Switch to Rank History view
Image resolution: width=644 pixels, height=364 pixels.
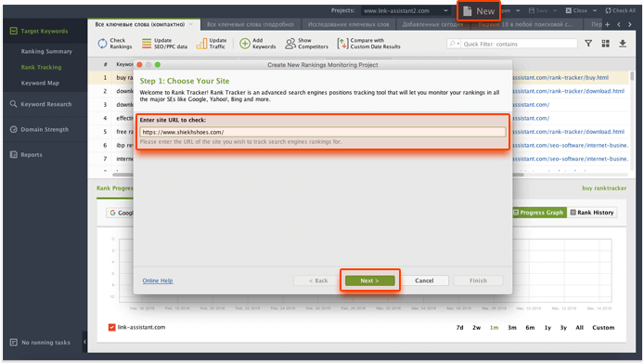pos(592,213)
